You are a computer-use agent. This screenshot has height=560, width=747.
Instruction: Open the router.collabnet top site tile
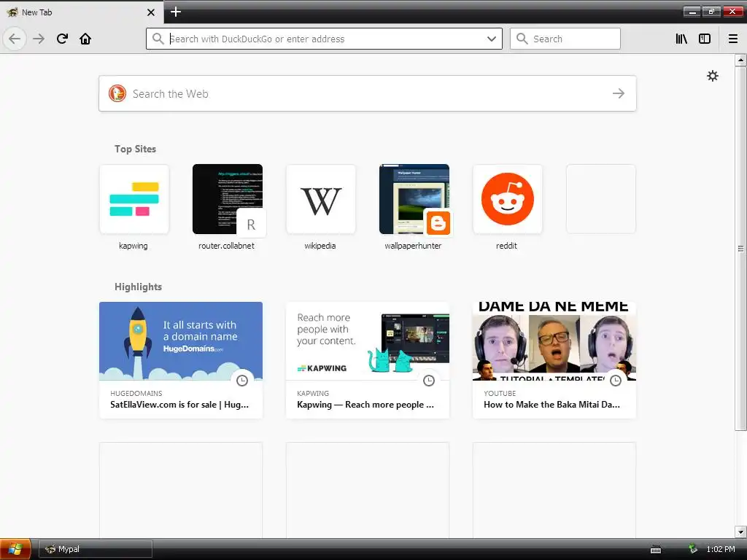tap(228, 199)
